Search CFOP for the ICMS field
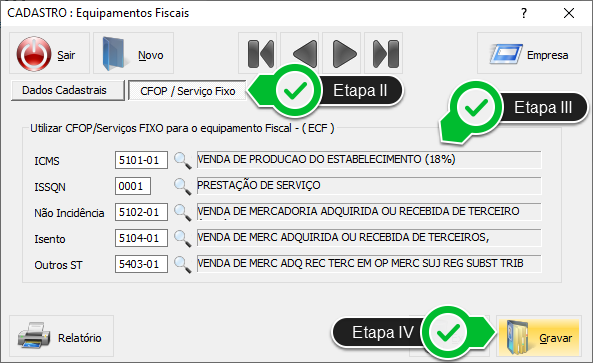 coord(183,160)
